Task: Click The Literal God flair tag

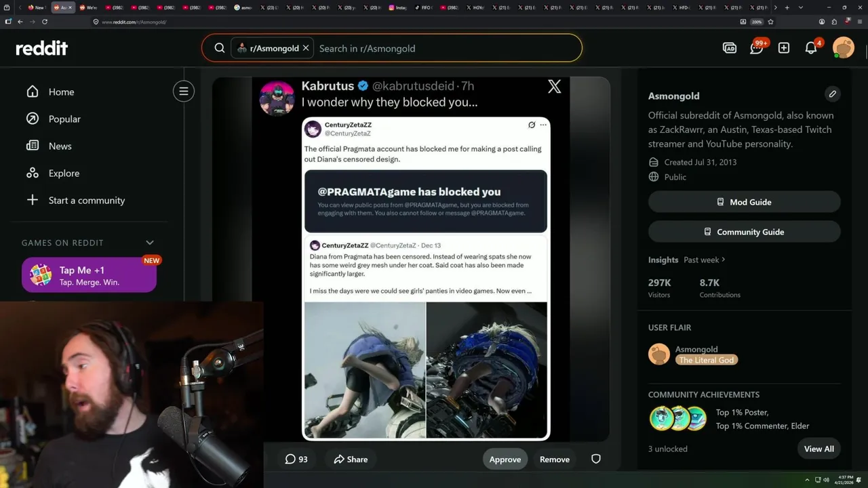Action: [707, 360]
